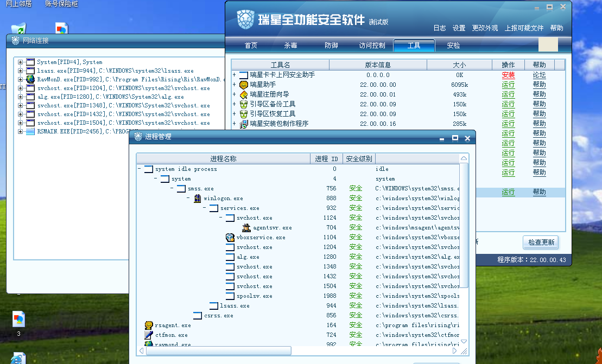The width and height of the screenshot is (602, 364).
Task: Switch to 防御 tab
Action: click(331, 45)
